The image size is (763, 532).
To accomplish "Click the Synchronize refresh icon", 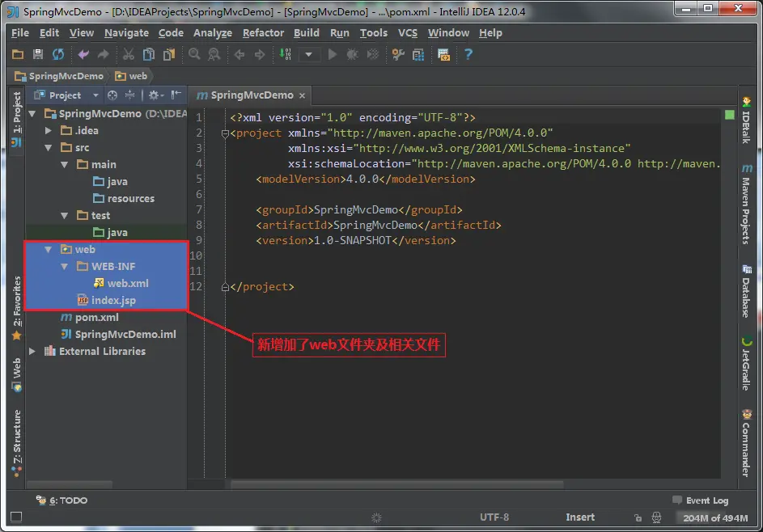I will coord(58,54).
